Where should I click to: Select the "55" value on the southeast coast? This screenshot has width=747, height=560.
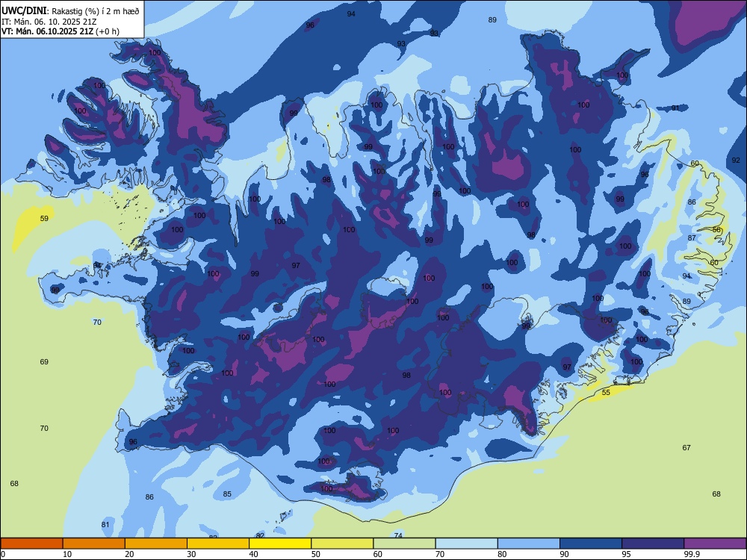(x=606, y=393)
